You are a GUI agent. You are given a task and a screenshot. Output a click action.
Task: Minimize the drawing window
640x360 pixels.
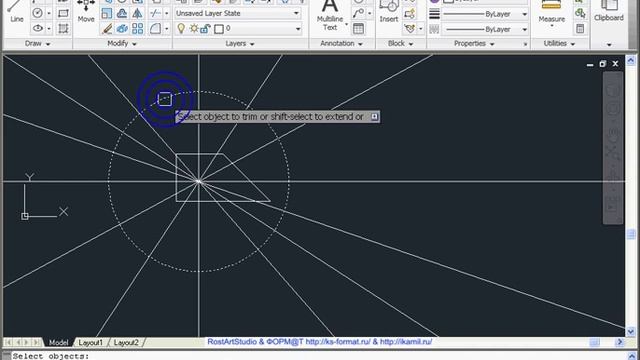(x=590, y=64)
